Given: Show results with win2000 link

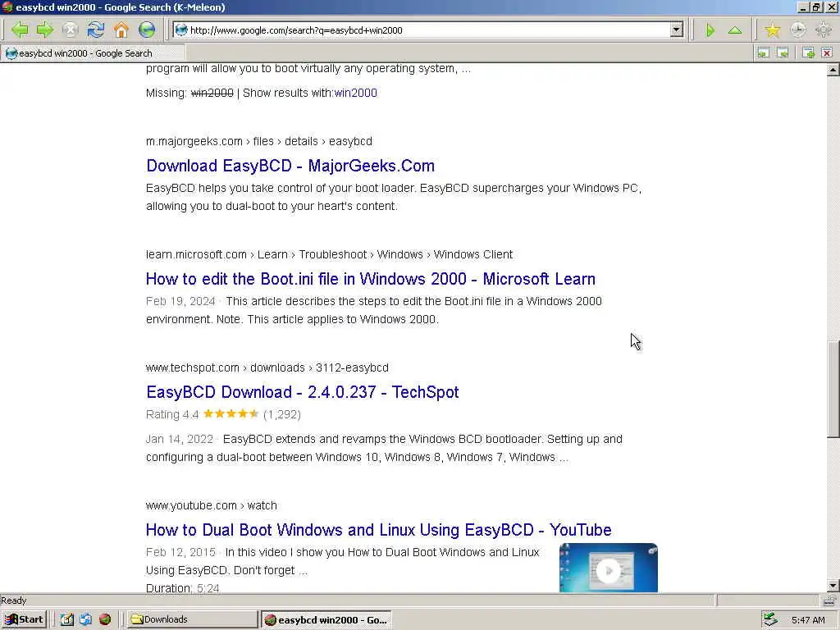Looking at the screenshot, I should click(356, 93).
